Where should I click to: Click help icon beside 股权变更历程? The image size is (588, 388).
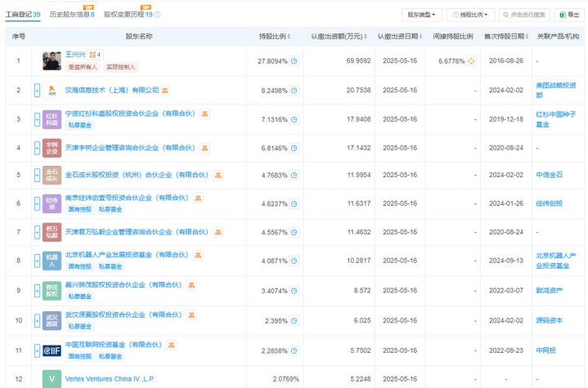coord(158,15)
